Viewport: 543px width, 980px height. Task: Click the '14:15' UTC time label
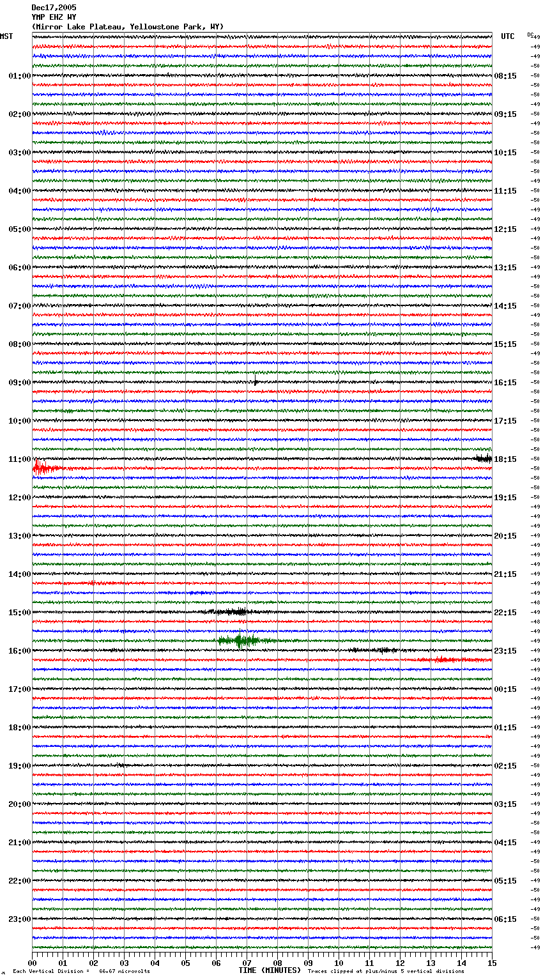505,306
